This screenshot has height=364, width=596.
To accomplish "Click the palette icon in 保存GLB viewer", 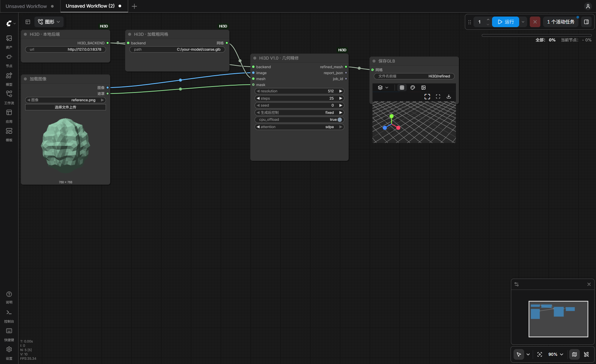I will coord(413,88).
